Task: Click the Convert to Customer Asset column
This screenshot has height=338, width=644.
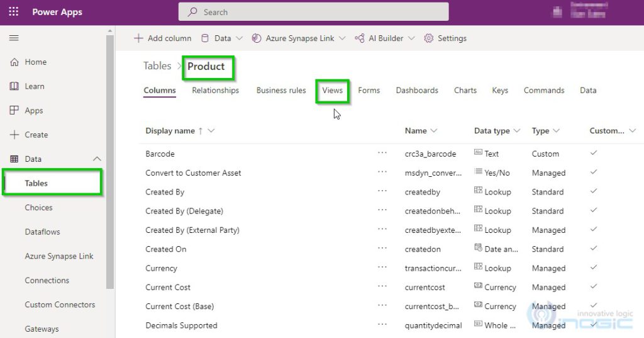Action: point(193,172)
